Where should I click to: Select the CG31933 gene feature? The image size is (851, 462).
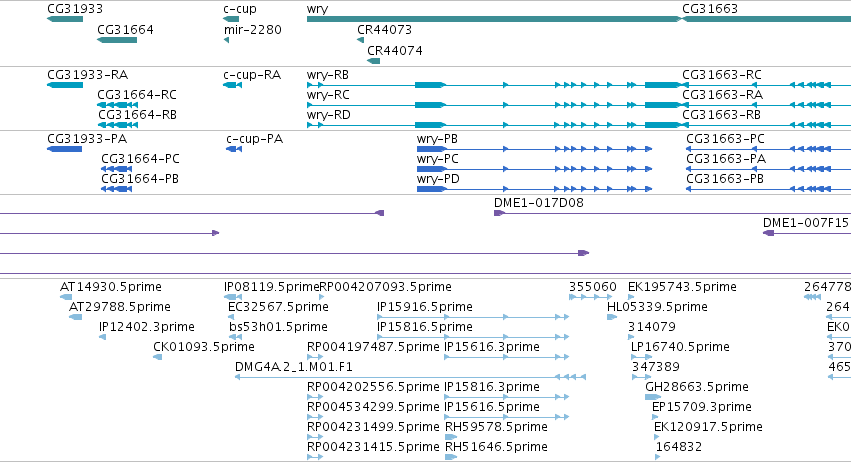click(x=65, y=19)
